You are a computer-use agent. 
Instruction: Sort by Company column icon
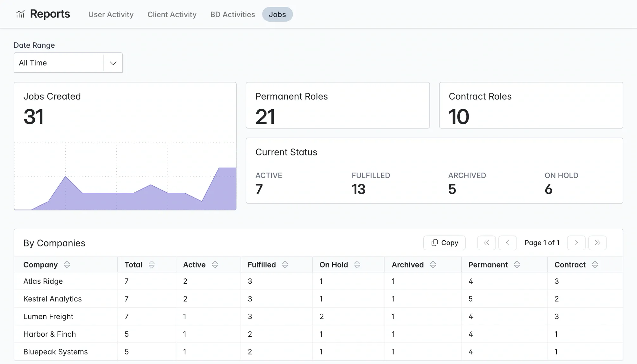click(67, 265)
